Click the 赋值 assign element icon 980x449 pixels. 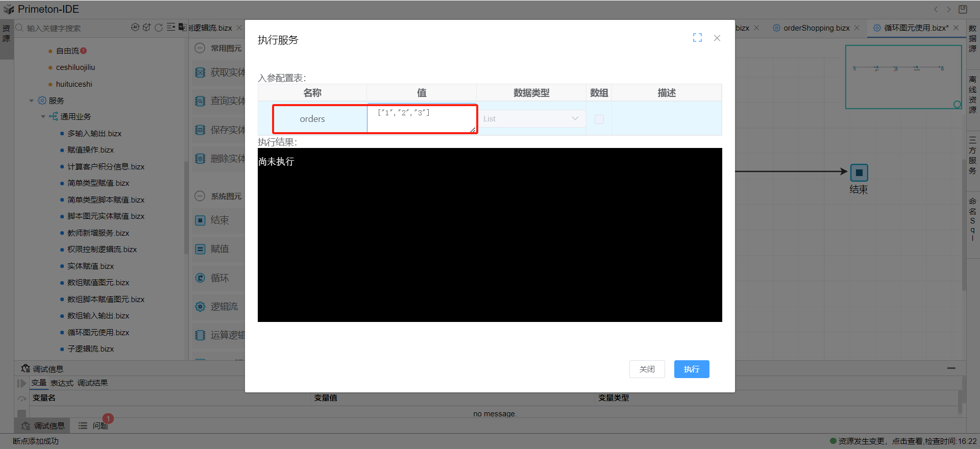(201, 249)
